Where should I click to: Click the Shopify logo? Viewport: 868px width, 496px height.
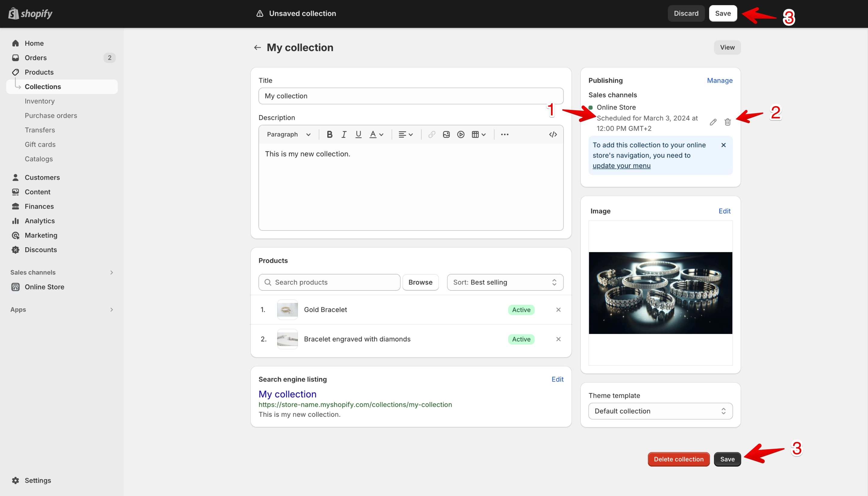30,14
